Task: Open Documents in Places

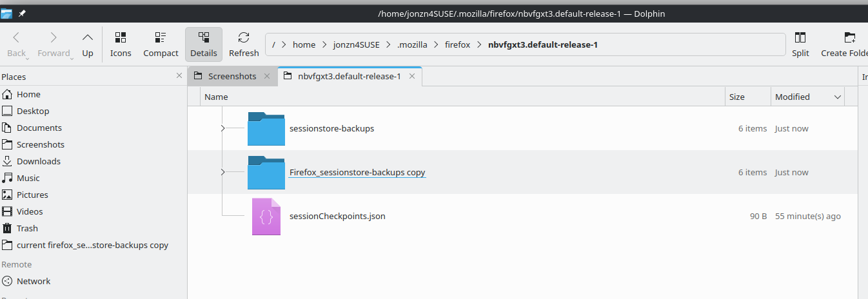Action: tap(94, 128)
